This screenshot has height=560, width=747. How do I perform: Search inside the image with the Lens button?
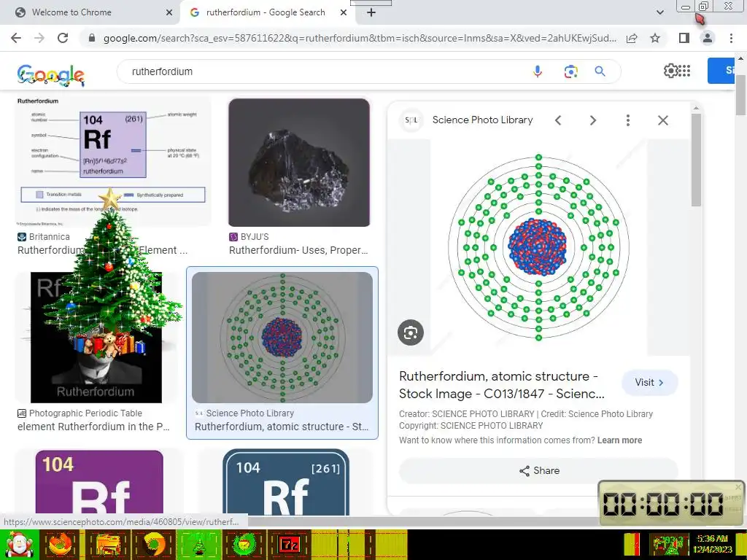411,332
